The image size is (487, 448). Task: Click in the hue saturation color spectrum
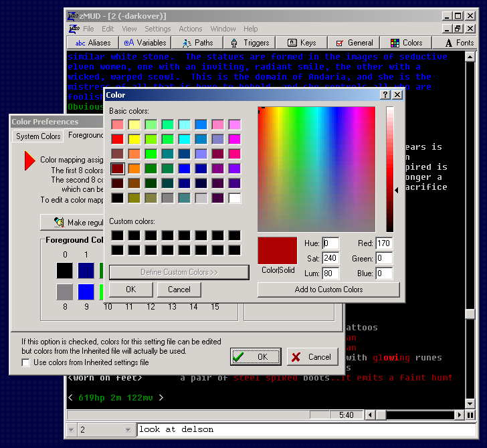pos(316,169)
